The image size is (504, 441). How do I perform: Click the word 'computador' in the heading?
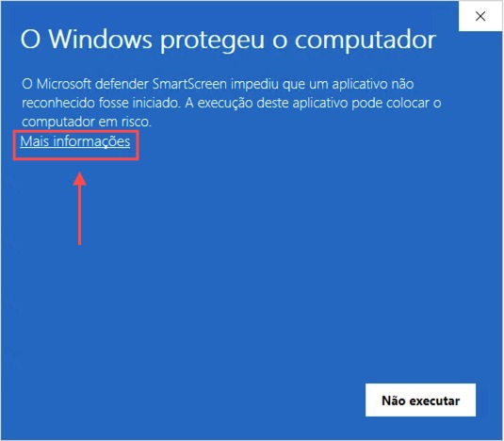click(x=366, y=41)
